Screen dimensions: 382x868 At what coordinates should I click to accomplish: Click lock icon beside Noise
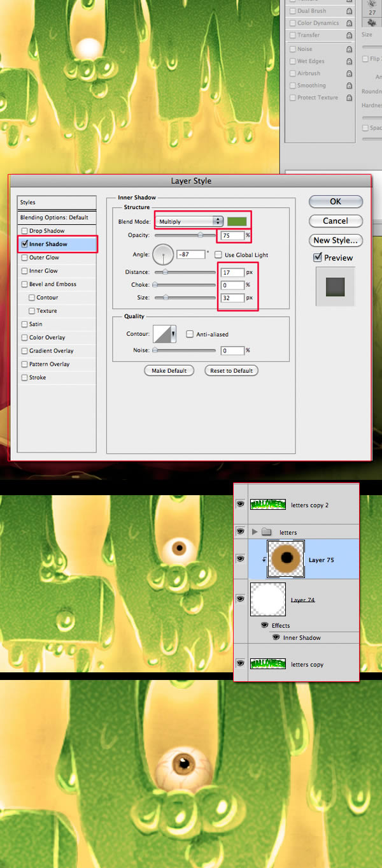coord(350,49)
